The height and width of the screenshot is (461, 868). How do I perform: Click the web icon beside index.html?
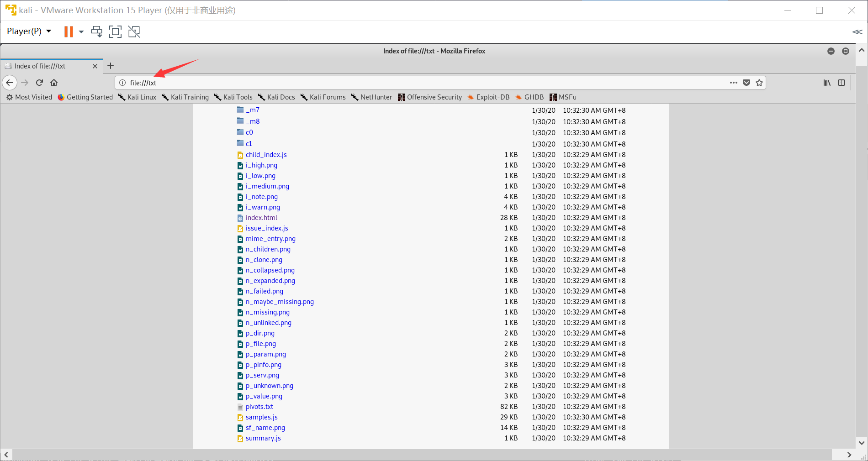240,218
